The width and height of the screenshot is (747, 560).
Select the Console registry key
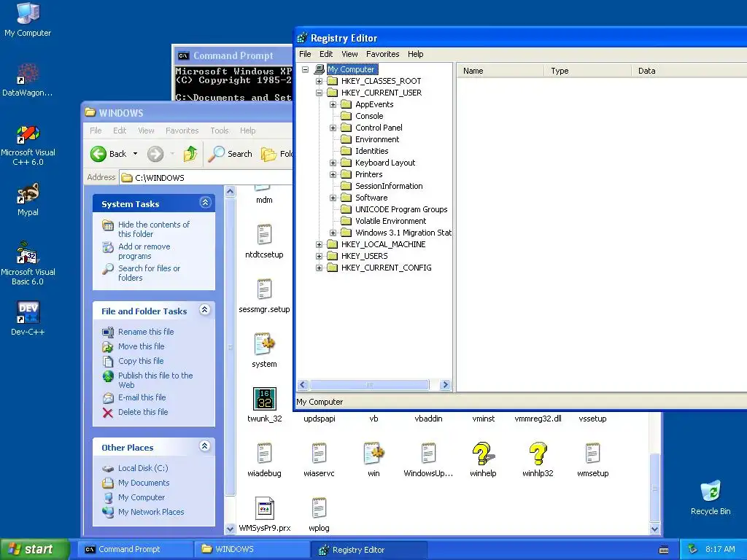coord(369,116)
